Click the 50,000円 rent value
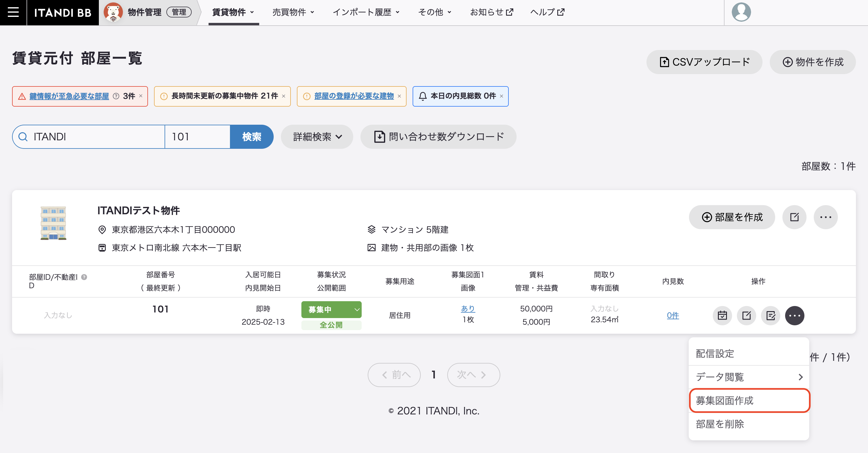The width and height of the screenshot is (868, 453). [x=536, y=308]
